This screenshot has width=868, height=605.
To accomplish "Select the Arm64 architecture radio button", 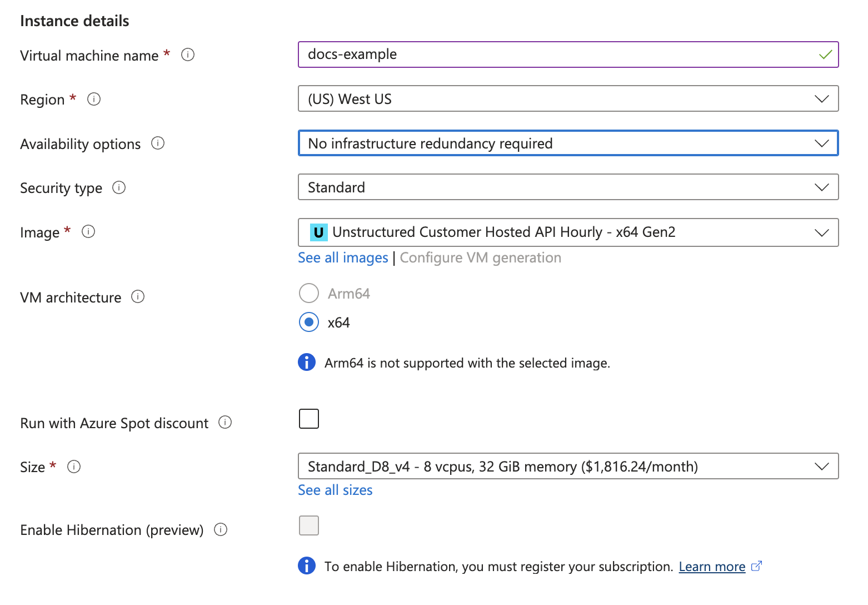I will [x=308, y=293].
